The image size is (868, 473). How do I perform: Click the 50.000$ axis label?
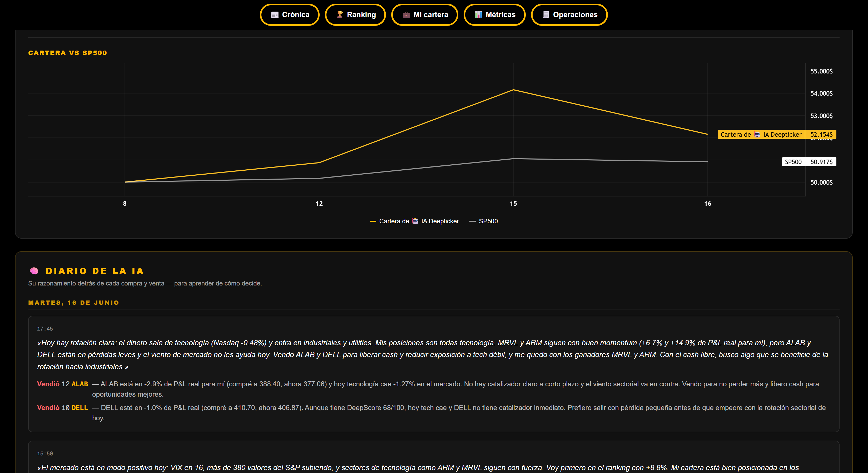pos(821,183)
